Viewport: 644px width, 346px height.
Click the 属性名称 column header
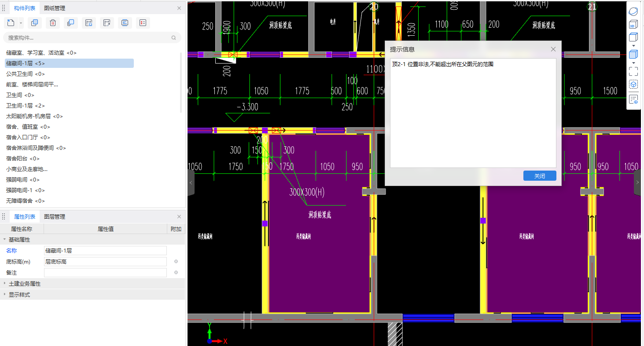(x=22, y=229)
